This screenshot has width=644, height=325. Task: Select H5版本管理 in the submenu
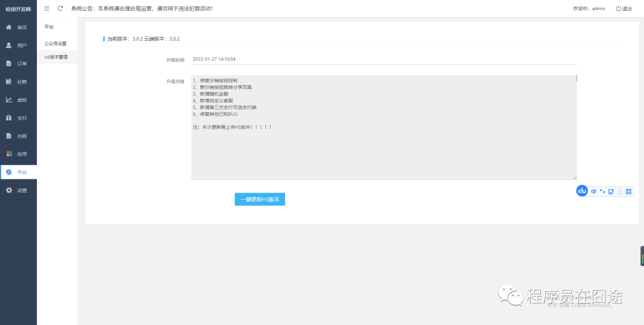coord(56,57)
